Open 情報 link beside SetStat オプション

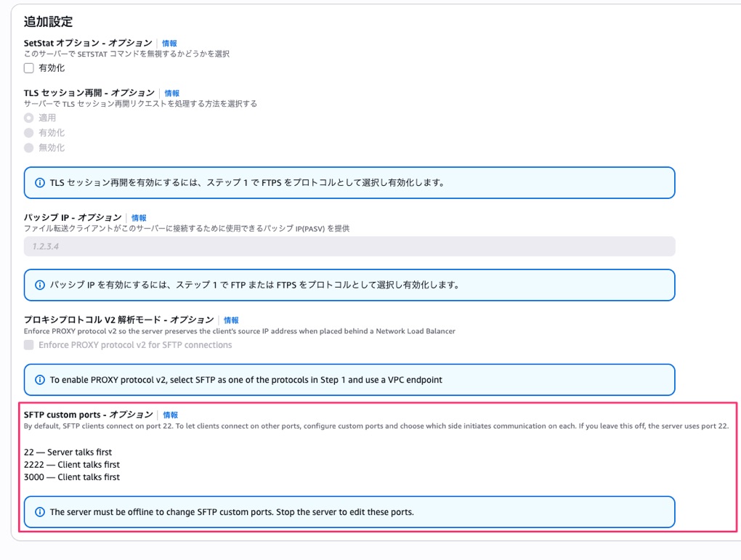[170, 44]
